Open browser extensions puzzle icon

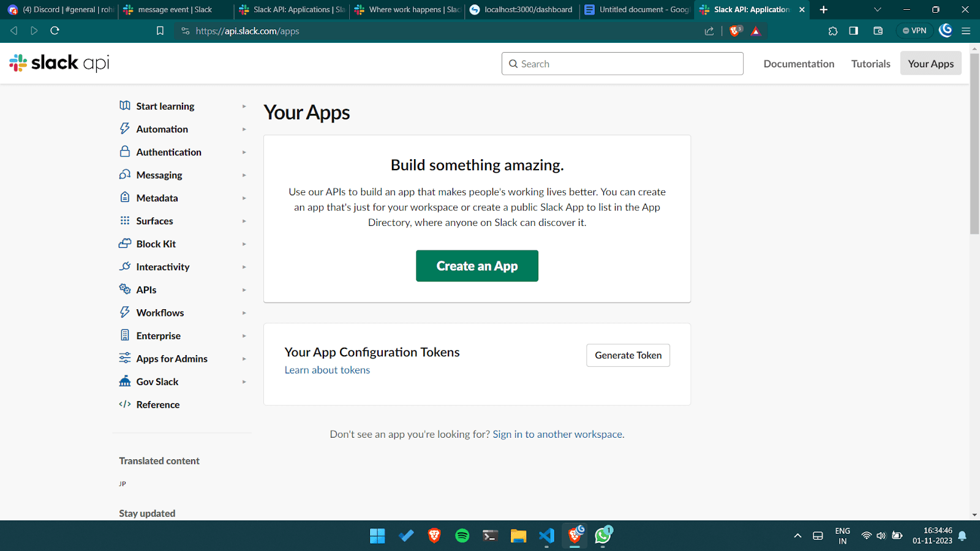(833, 31)
